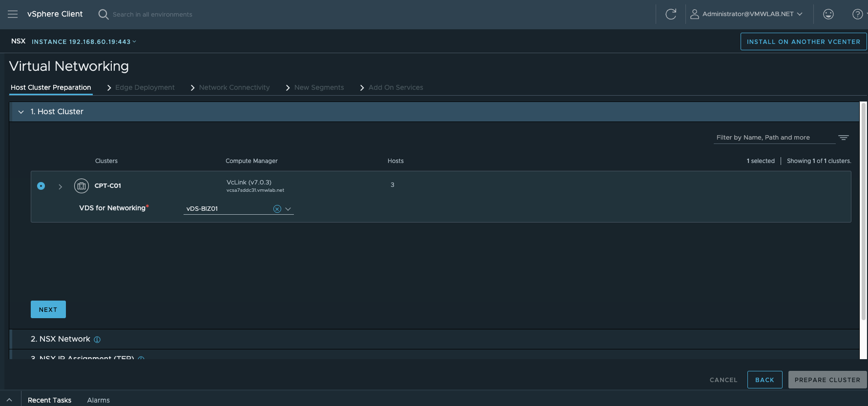Go to the Add On Services step
Image resolution: width=868 pixels, height=406 pixels.
click(396, 87)
